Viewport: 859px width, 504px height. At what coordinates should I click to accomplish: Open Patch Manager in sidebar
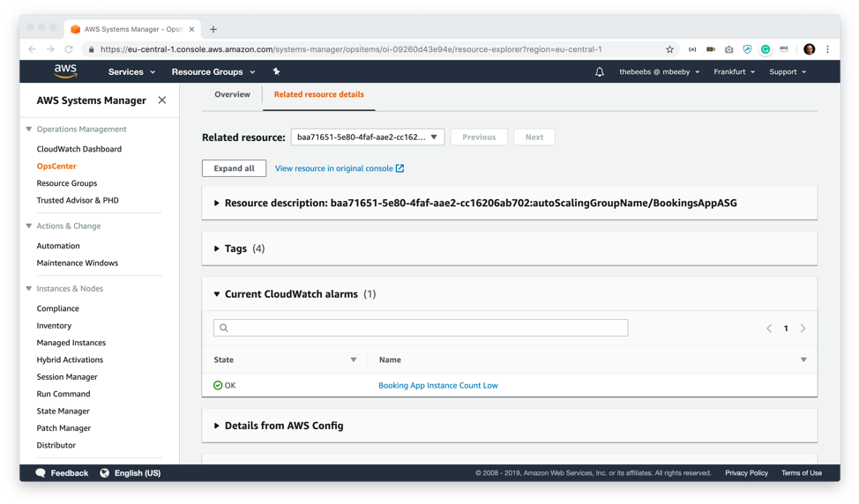point(63,428)
